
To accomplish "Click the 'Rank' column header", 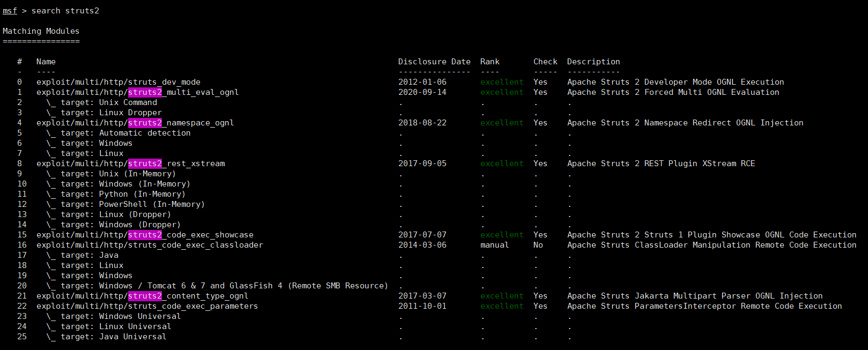I will click(x=490, y=62).
